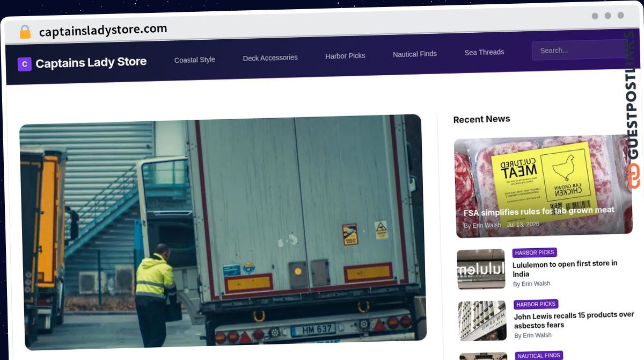Click the Jul 13, 2026 date
The image size is (644, 360).
point(523,224)
